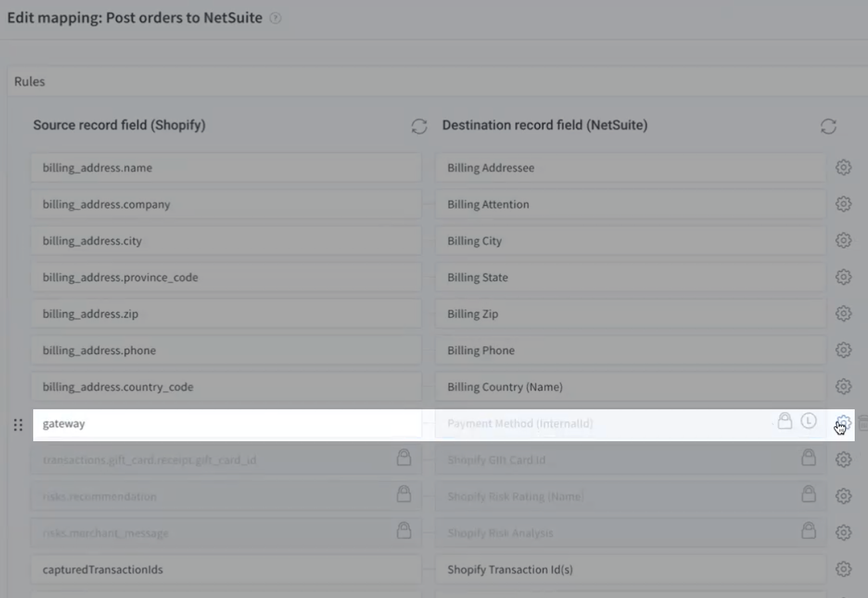Click lock icon in Shopify Risk Rating field
This screenshot has height=598, width=868.
pyautogui.click(x=808, y=494)
